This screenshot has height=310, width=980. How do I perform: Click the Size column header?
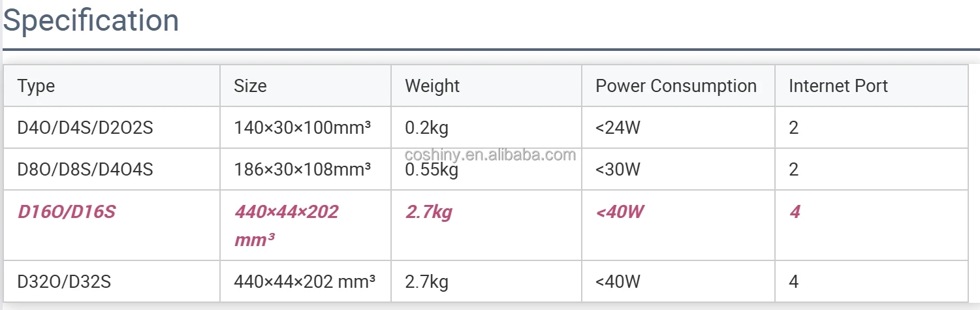tap(251, 86)
